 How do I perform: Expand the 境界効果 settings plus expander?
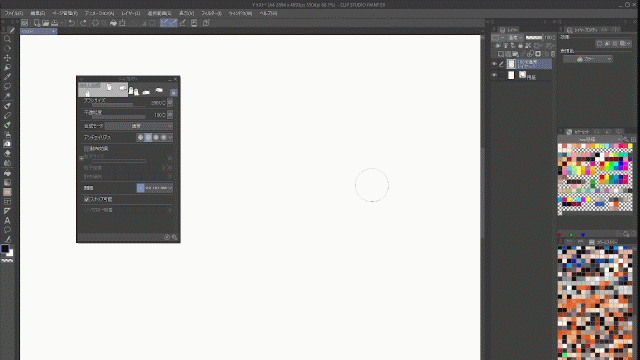[81, 158]
